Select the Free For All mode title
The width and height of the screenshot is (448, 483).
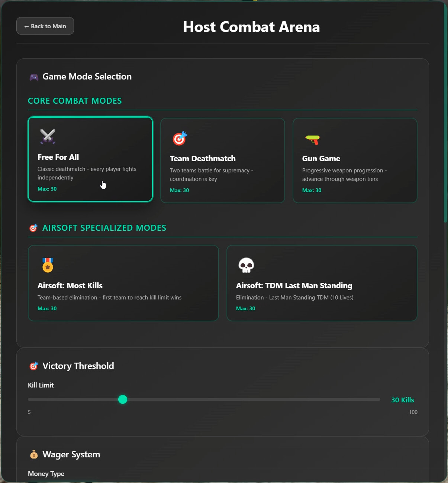click(58, 157)
